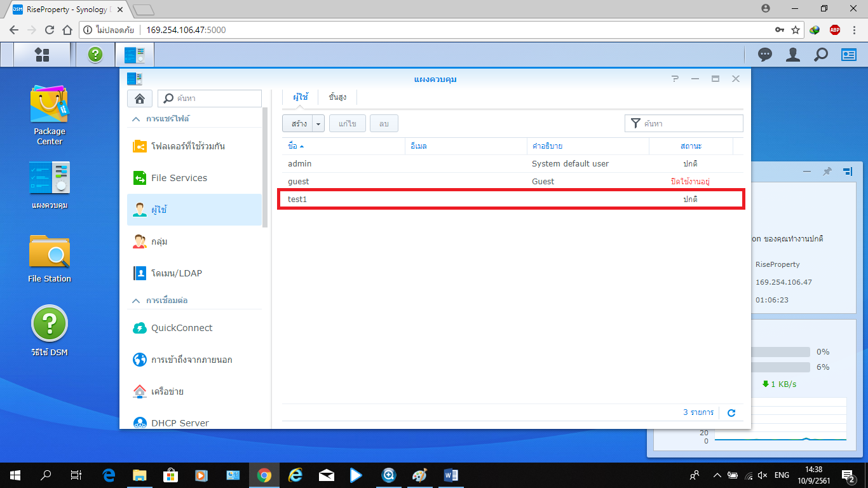Click the user filter search field
Image resolution: width=868 pixels, height=488 pixels.
(x=690, y=124)
